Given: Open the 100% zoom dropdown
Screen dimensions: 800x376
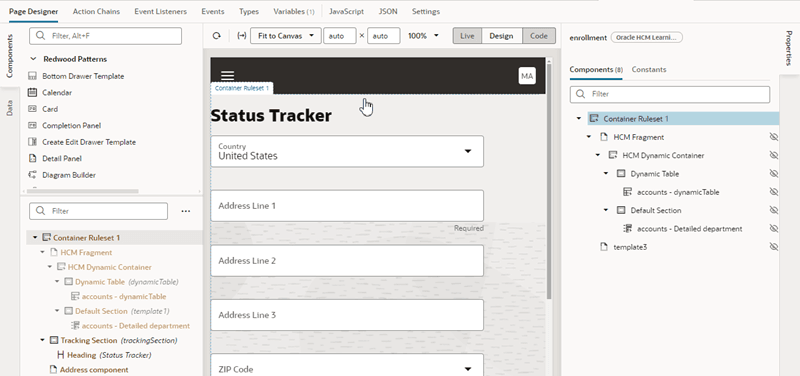Looking at the screenshot, I should [423, 36].
